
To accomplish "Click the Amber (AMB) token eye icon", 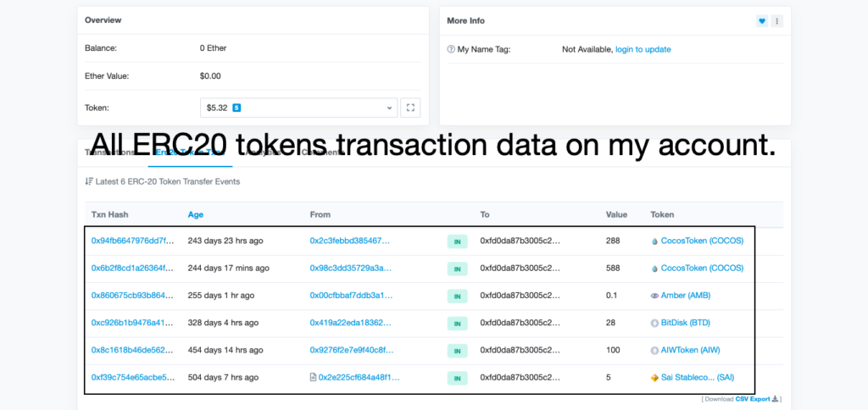I will point(654,296).
